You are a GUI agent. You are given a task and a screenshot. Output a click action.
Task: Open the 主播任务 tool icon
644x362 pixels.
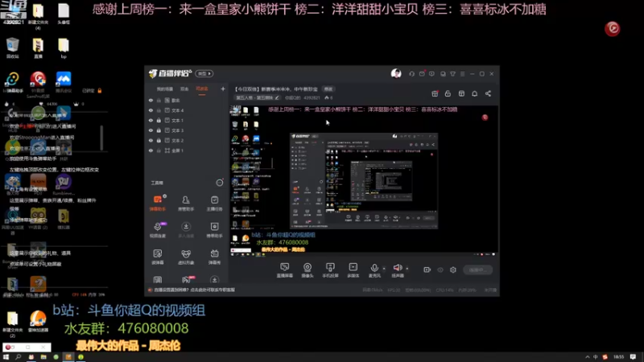click(214, 203)
